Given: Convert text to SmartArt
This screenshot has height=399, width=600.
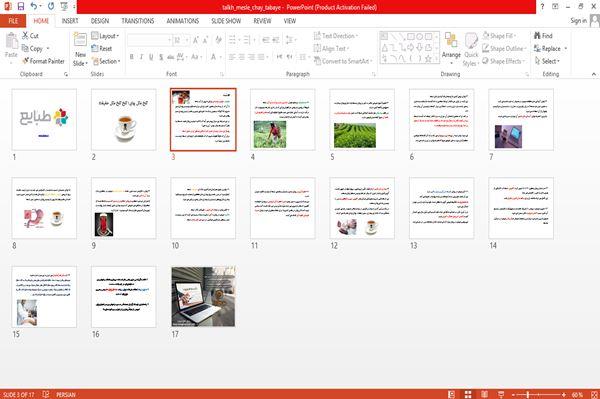Looking at the screenshot, I should [x=343, y=61].
